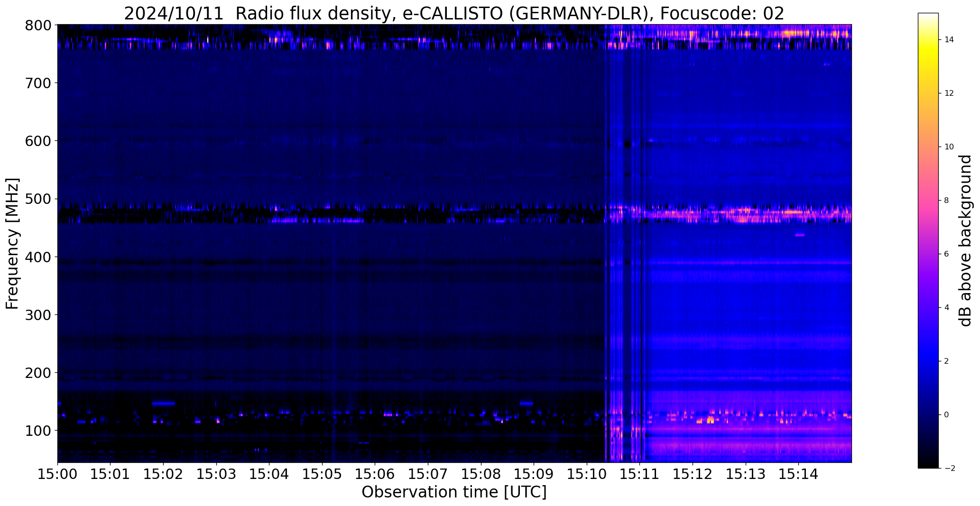Click the colorbar tick label 10
The image size is (980, 506).
click(x=949, y=147)
